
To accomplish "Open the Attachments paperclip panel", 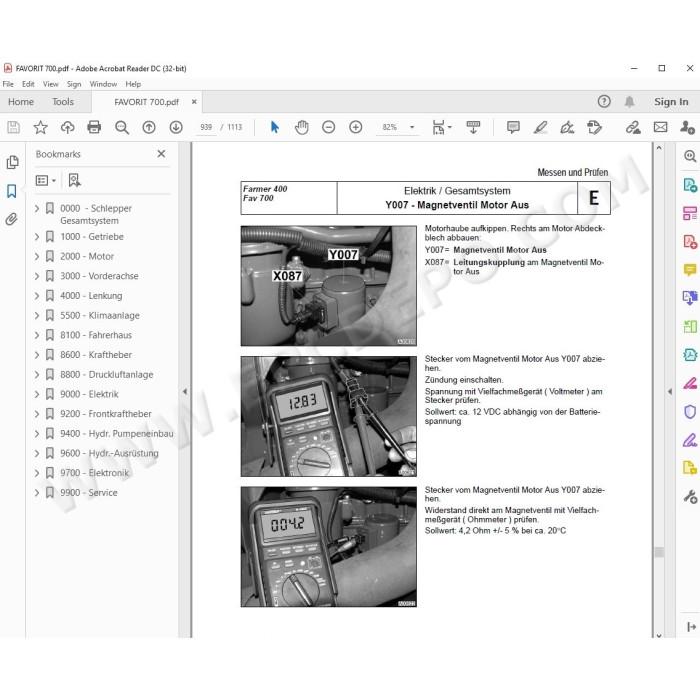I will point(12,219).
